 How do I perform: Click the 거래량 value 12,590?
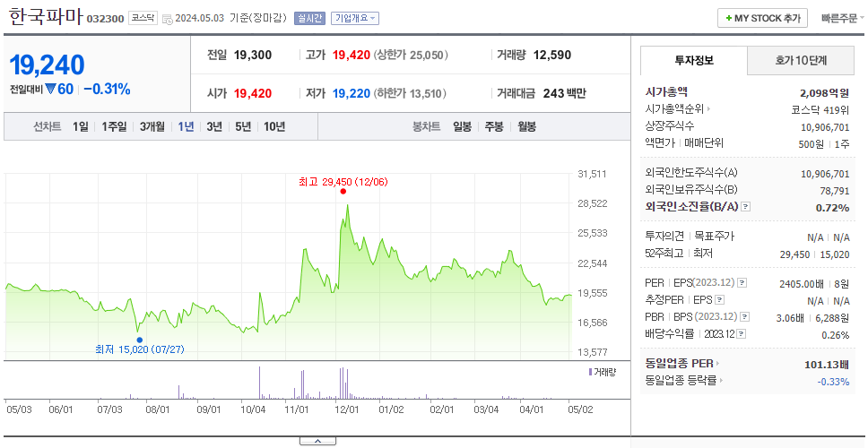pos(552,56)
